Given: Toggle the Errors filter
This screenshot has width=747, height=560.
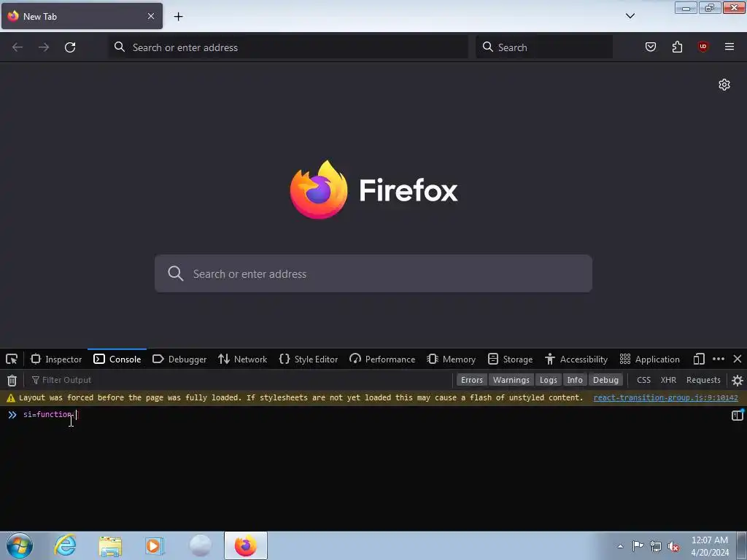Looking at the screenshot, I should coord(472,380).
